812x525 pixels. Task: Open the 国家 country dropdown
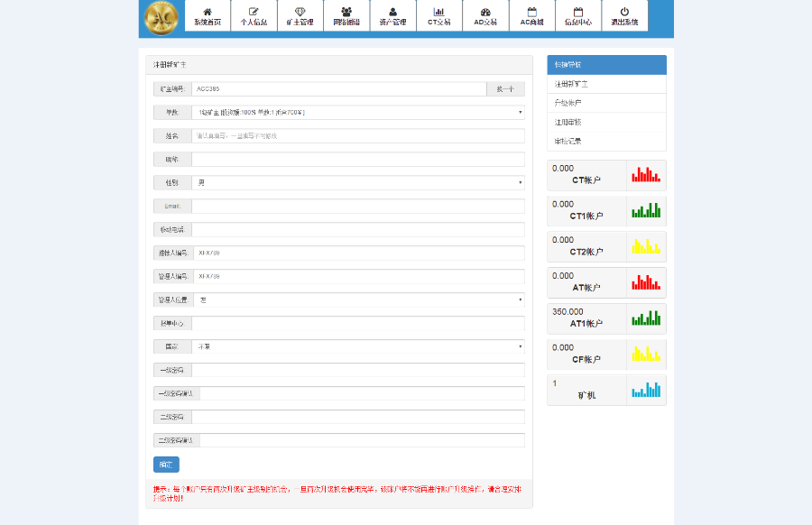click(x=358, y=347)
